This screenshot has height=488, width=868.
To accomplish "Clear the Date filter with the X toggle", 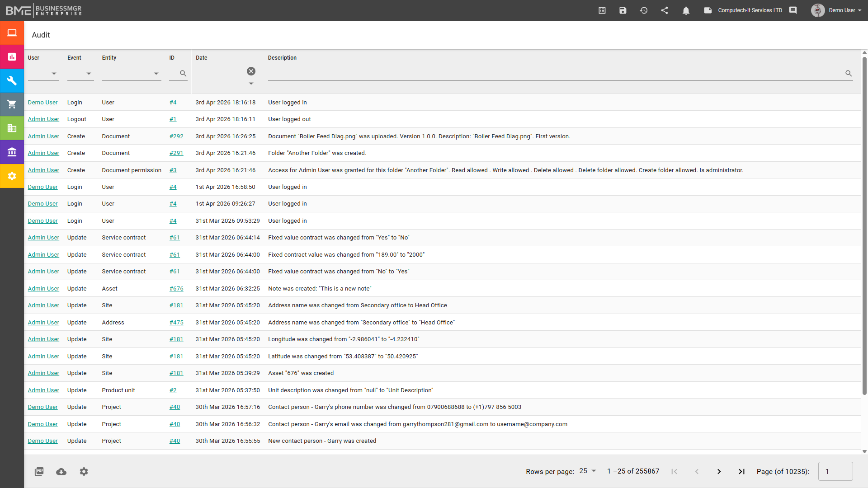I will pyautogui.click(x=251, y=71).
